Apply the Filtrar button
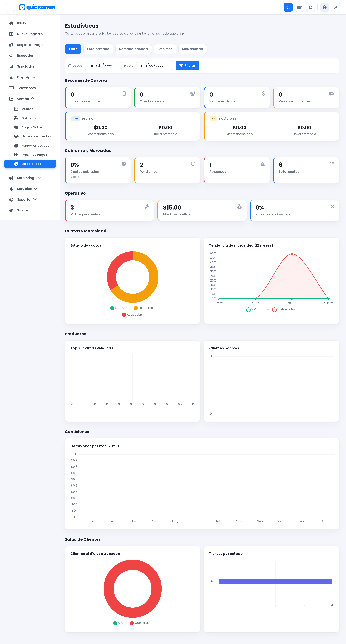This screenshot has height=644, width=346. pyautogui.click(x=188, y=65)
